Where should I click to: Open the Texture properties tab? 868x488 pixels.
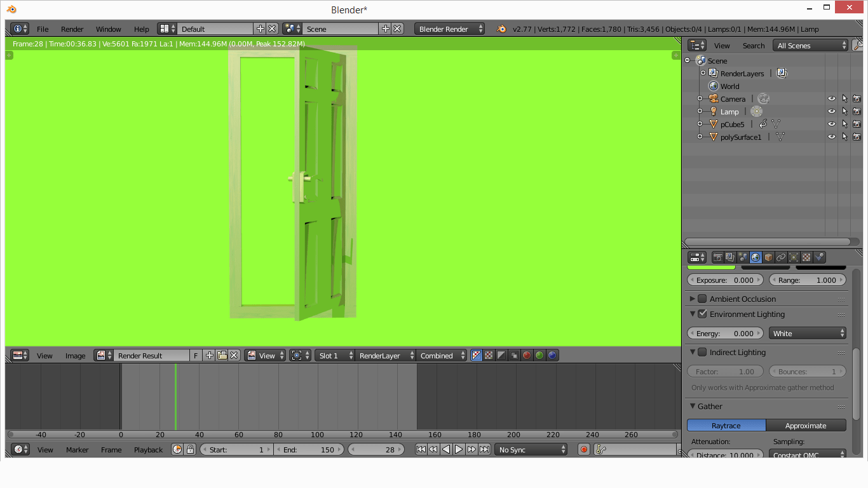(806, 257)
